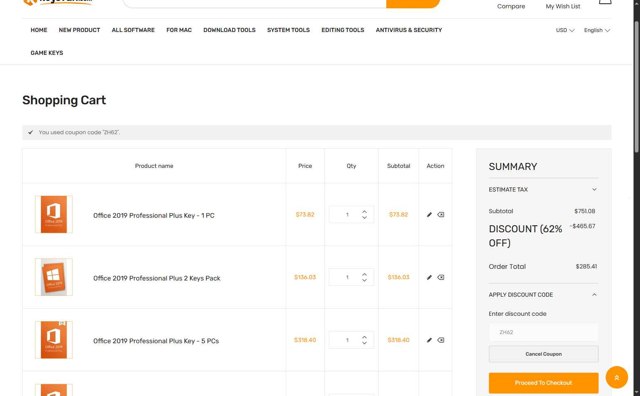Decrease quantity for Office 2019 Key 1 PC
Viewport: 640px width, 396px height.
click(x=364, y=218)
